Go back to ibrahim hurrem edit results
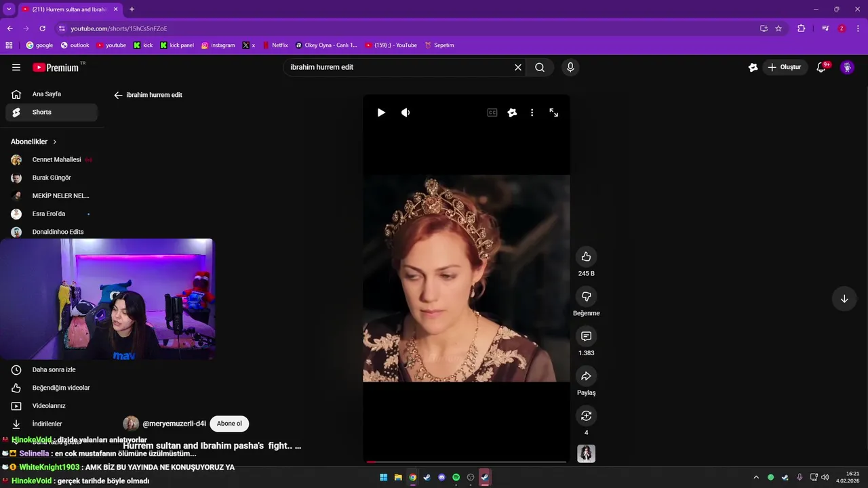Image resolution: width=868 pixels, height=488 pixels. tap(118, 95)
